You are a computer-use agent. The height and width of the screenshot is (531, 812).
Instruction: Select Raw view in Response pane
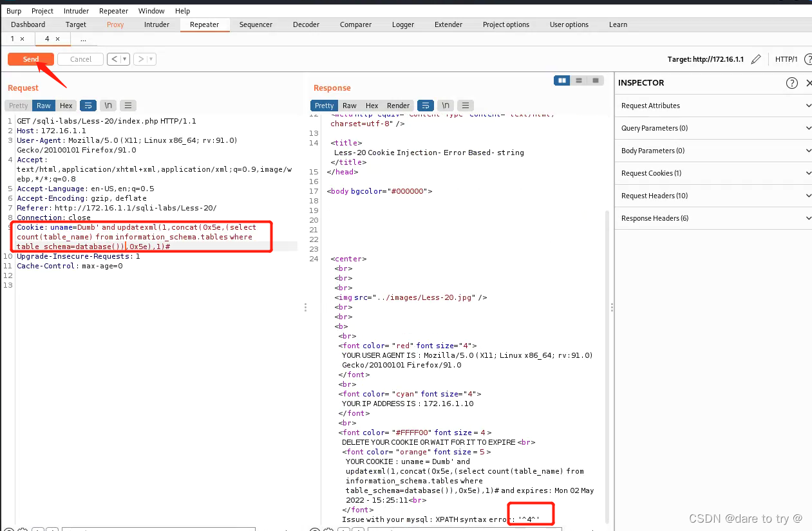click(350, 106)
